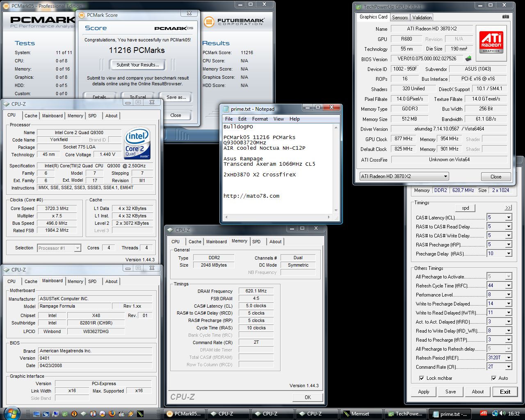This screenshot has width=525, height=420.
Task: Open ATI Catalyst tray icon
Action: coord(484,413)
